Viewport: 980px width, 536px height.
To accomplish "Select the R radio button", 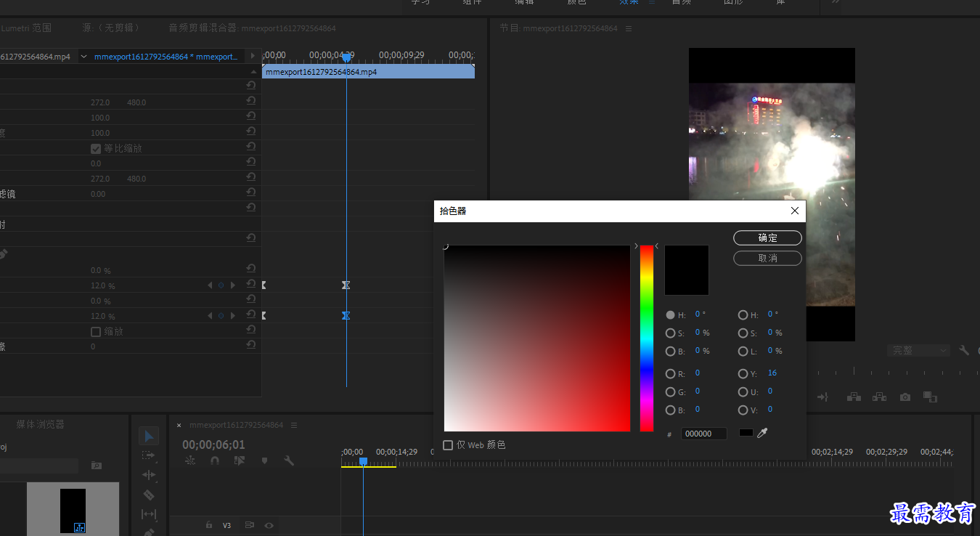I will pyautogui.click(x=670, y=374).
